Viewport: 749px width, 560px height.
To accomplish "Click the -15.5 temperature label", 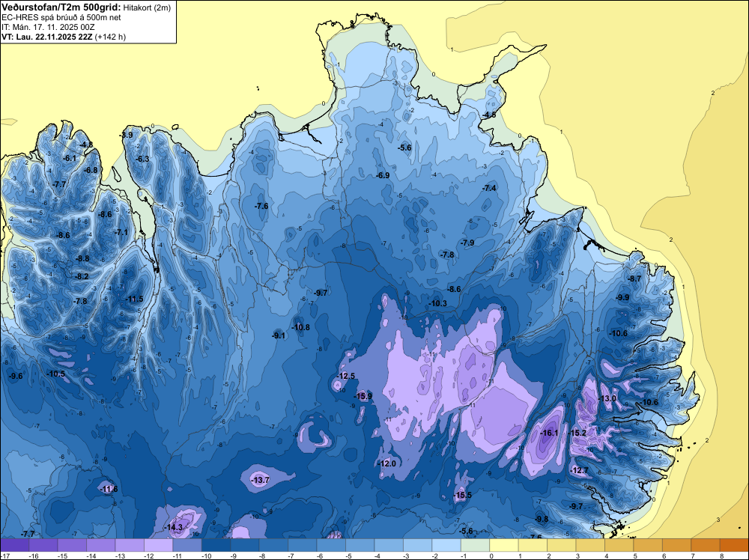I will coord(462,495).
